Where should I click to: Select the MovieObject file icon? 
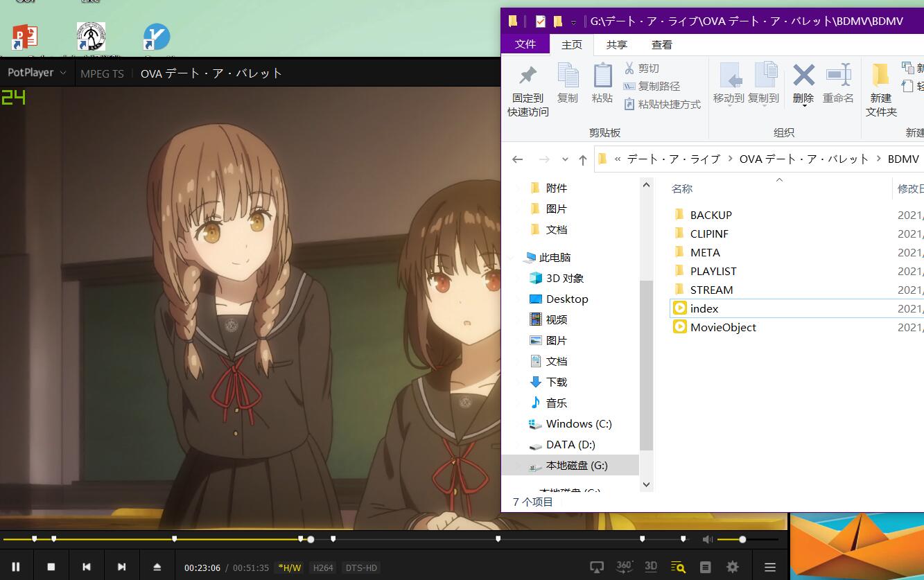(679, 327)
